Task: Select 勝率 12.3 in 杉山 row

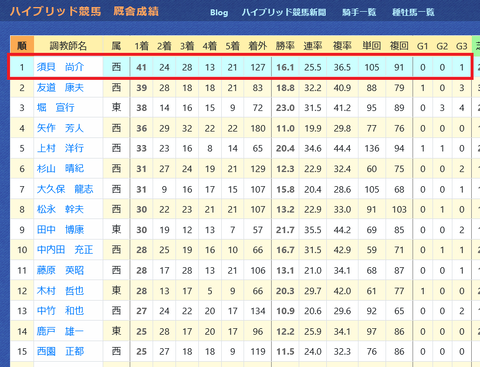Action: (x=285, y=169)
